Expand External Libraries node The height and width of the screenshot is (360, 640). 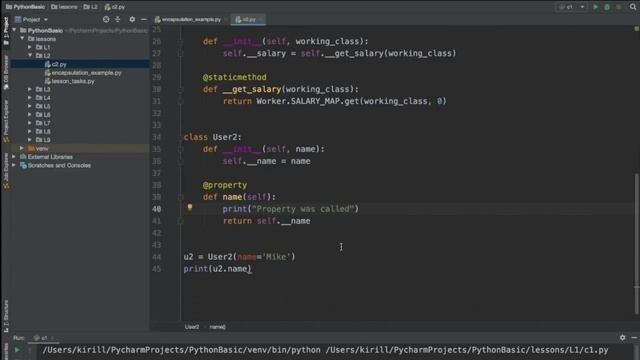pos(15,157)
